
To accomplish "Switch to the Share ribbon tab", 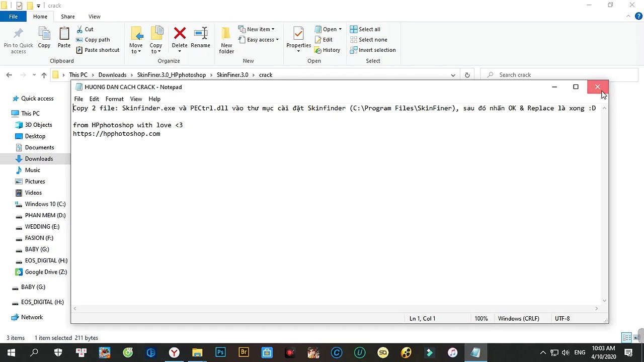I will click(x=68, y=17).
